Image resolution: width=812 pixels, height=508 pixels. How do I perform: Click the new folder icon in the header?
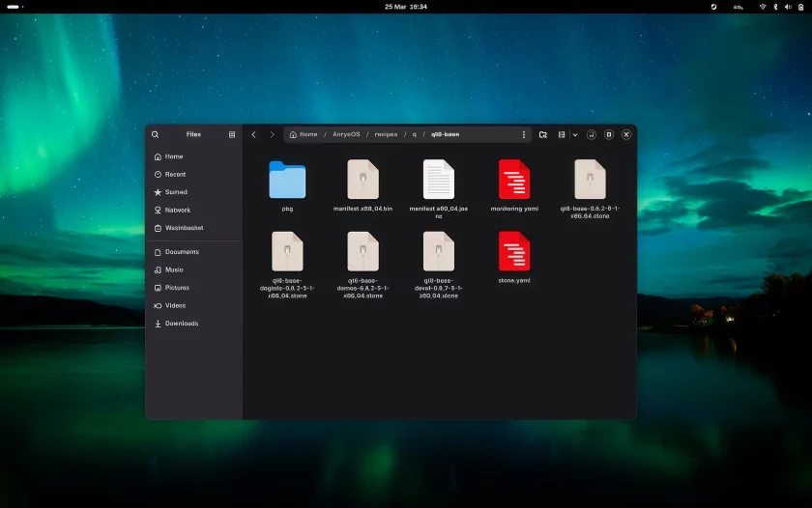pyautogui.click(x=543, y=134)
